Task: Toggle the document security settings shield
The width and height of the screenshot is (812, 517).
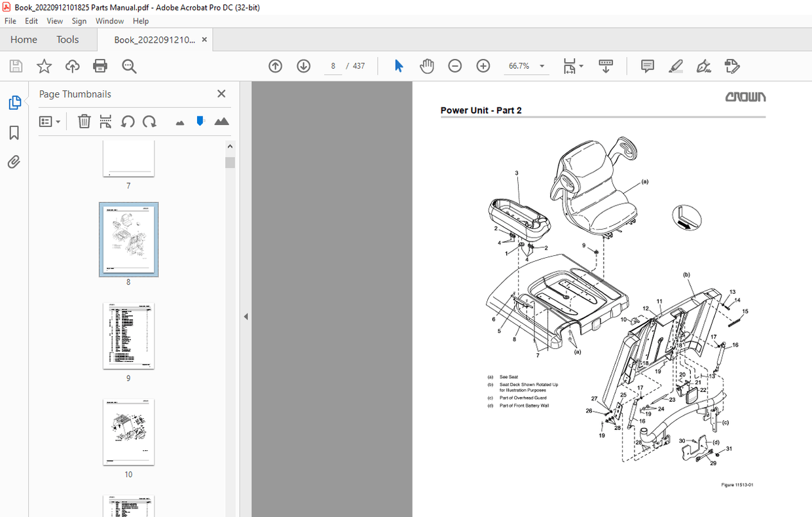Action: (x=200, y=121)
